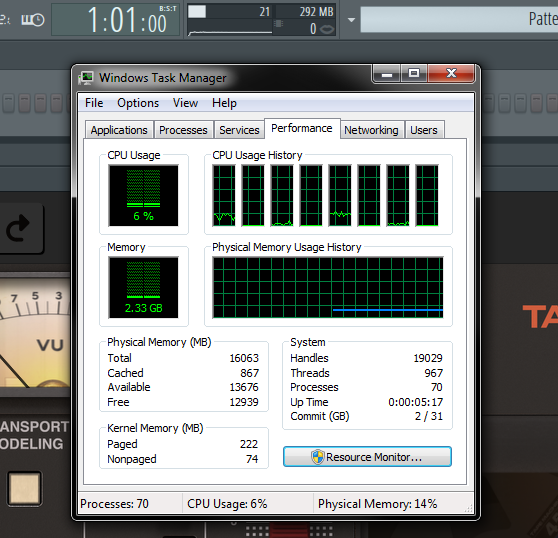Open the Options menu in Task Manager
This screenshot has height=538, width=558.
[138, 103]
